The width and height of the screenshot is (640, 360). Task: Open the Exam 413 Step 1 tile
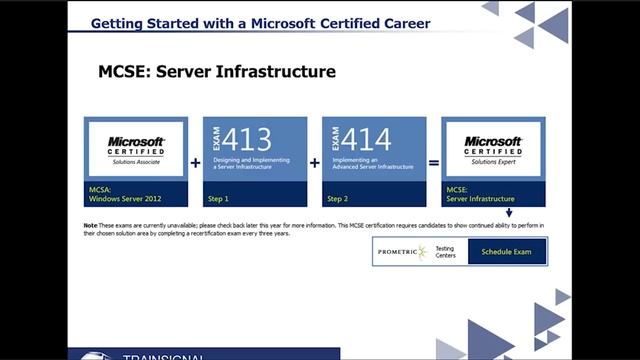point(255,162)
